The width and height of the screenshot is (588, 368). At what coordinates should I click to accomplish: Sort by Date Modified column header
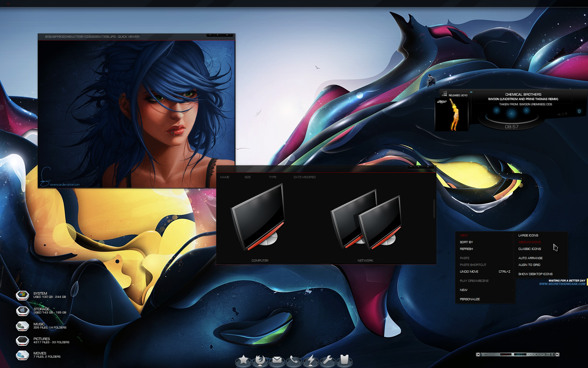tap(304, 177)
